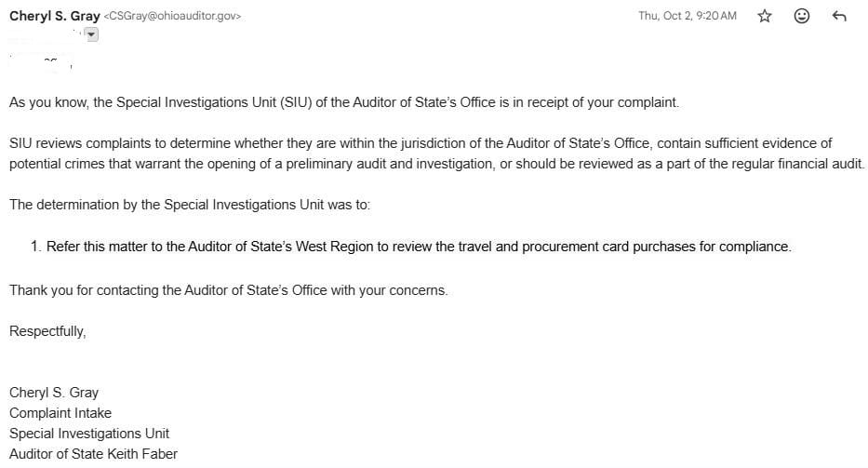Expand the recipient details dropdown arrow

91,34
